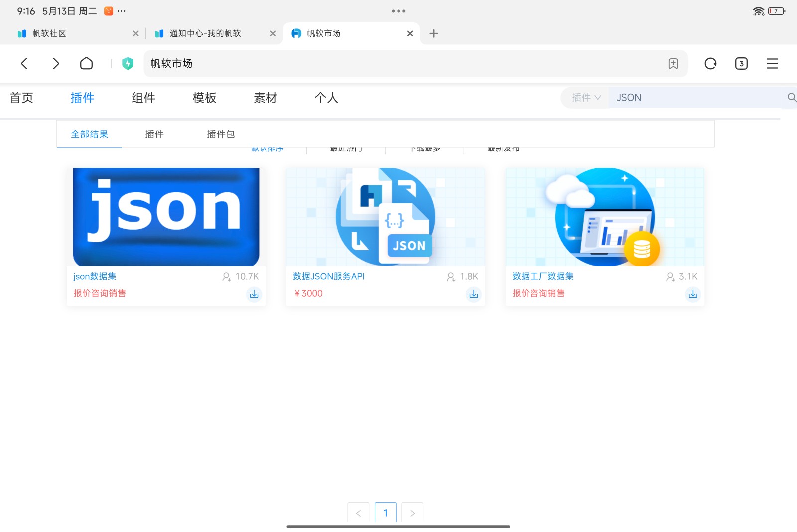Tap the orange notification app icon
Viewport: 797px width, 532px height.
tap(109, 11)
